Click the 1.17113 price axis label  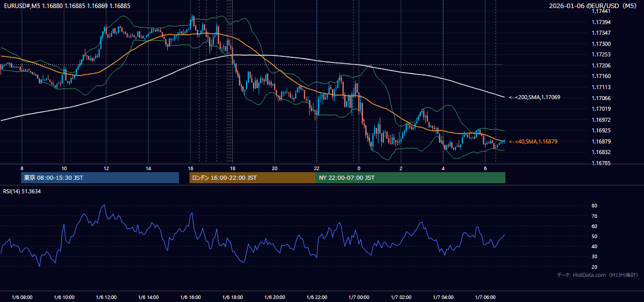coord(601,87)
